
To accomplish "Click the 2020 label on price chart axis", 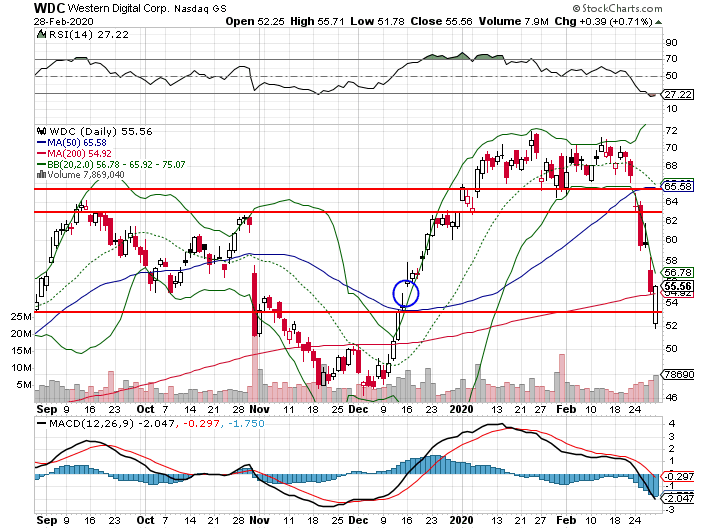I will 462,409.
